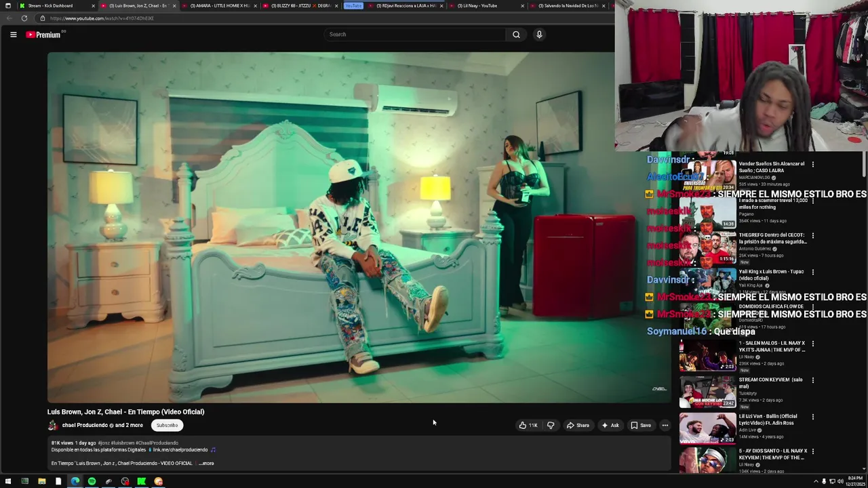Open options for Vender Sueños video
This screenshot has height=488, width=868.
coord(813,164)
